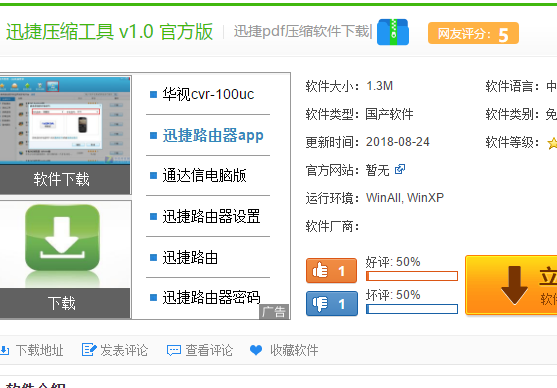Click the 收藏软件 heart icon

(x=256, y=350)
